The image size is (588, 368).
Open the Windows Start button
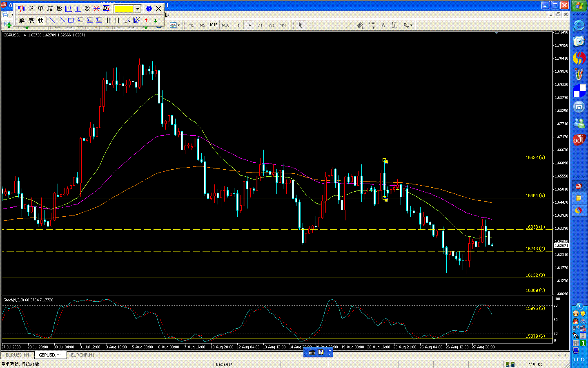pos(579,6)
